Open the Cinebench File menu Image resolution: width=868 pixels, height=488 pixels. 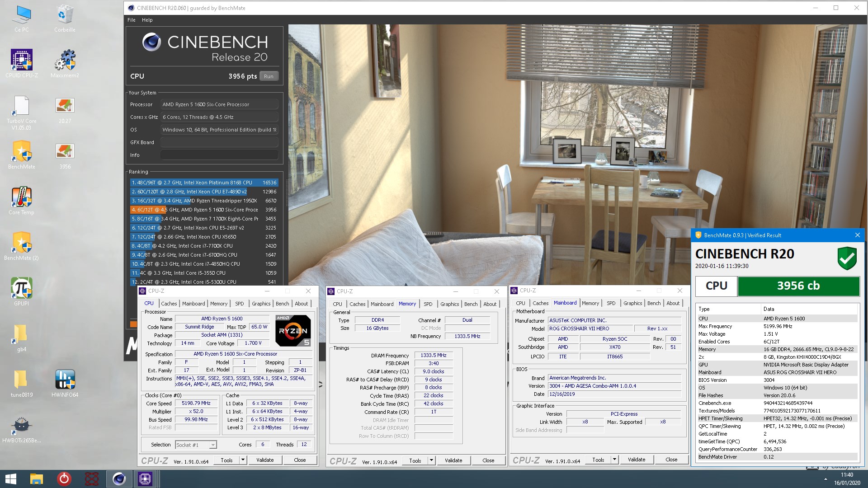tap(132, 20)
